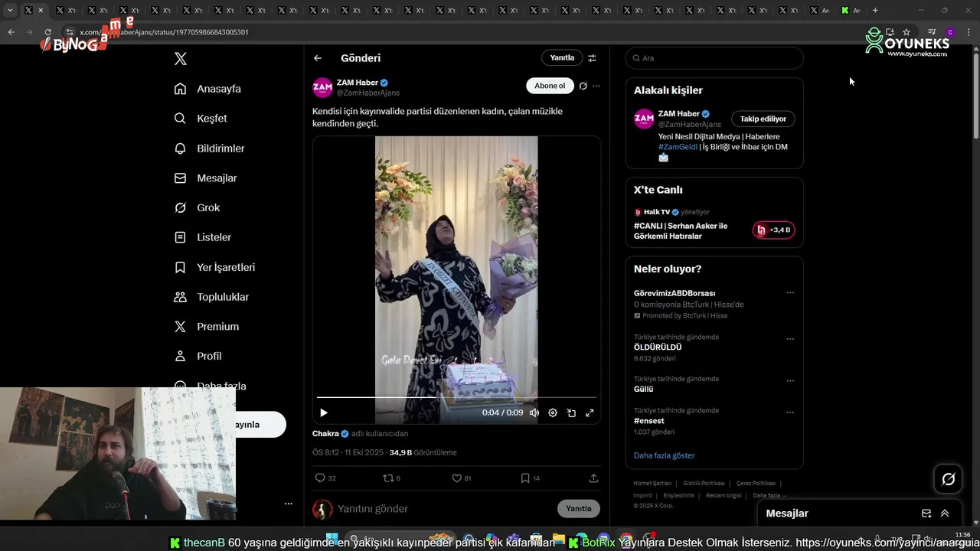Switch the video to fullscreen
The height and width of the screenshot is (551, 980).
pos(590,412)
